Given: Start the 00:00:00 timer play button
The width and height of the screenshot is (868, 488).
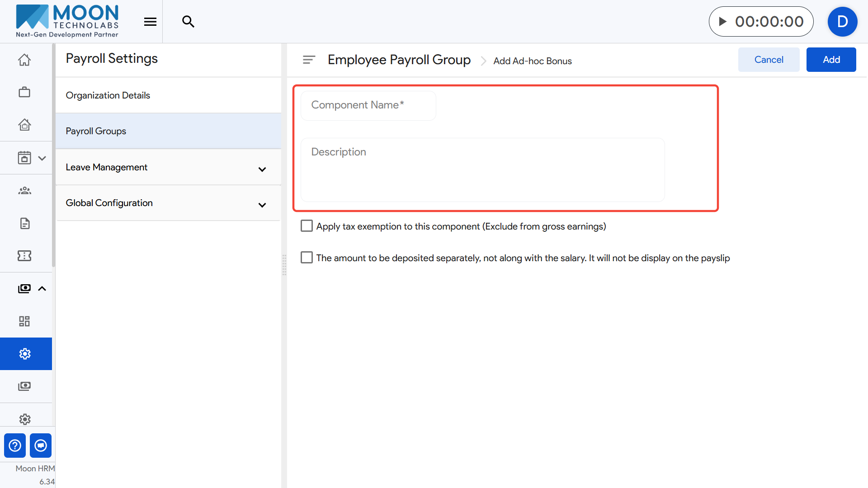Looking at the screenshot, I should [x=722, y=21].
